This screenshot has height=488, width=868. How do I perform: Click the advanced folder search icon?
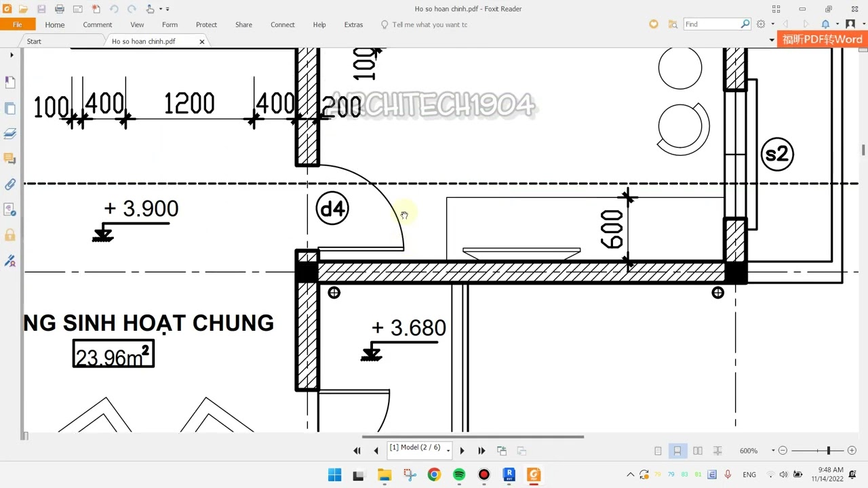click(673, 24)
